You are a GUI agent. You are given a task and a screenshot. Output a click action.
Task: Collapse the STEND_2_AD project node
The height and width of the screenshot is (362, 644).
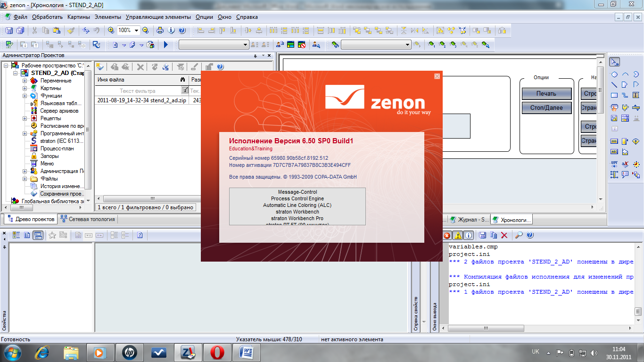click(15, 73)
